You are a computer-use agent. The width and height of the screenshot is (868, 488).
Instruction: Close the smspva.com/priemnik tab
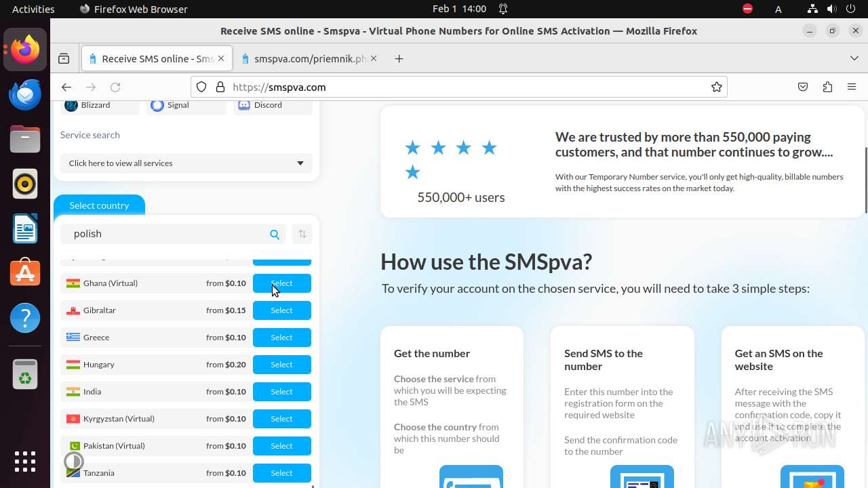click(374, 59)
